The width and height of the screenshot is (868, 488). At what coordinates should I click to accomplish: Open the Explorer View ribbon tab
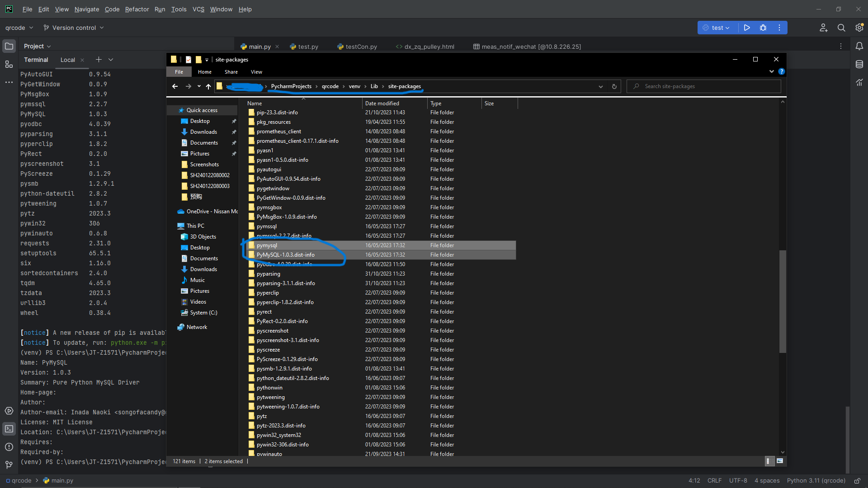point(256,72)
